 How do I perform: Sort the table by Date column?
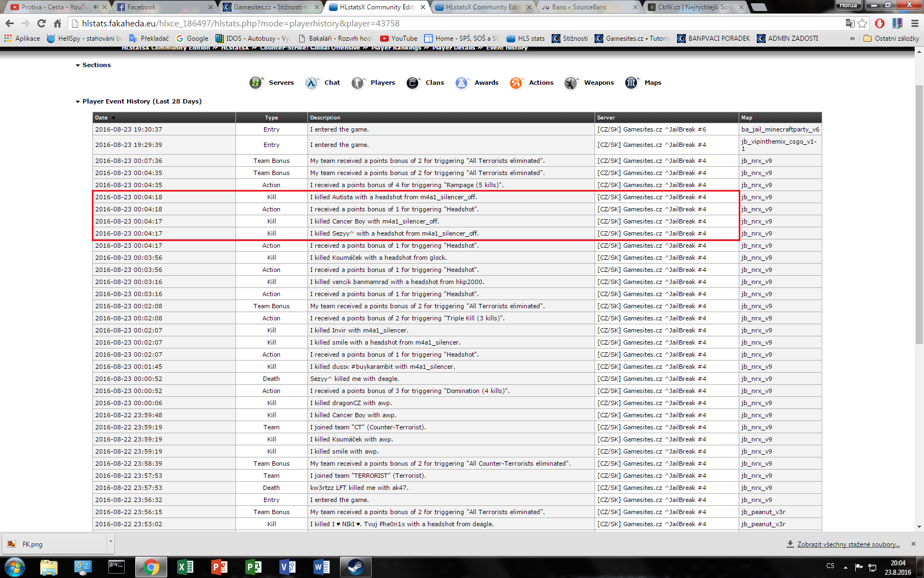tap(102, 118)
